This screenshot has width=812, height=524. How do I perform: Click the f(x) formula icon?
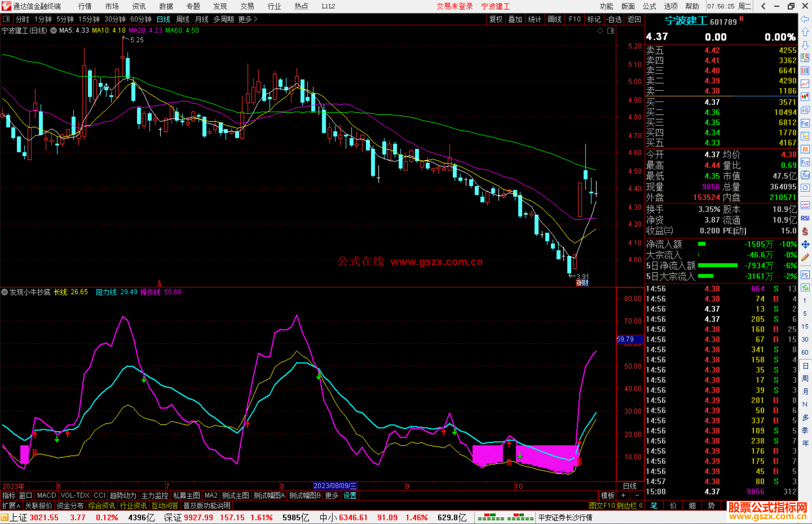click(805, 175)
